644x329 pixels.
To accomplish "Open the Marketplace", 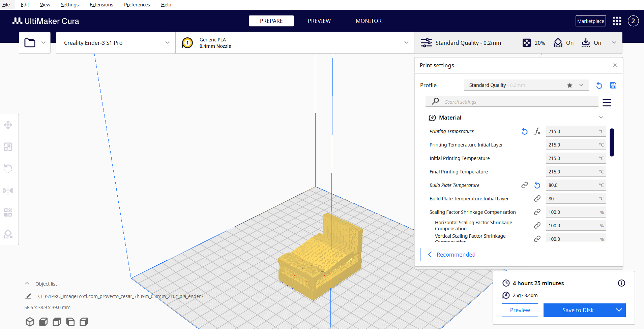I will tap(591, 21).
